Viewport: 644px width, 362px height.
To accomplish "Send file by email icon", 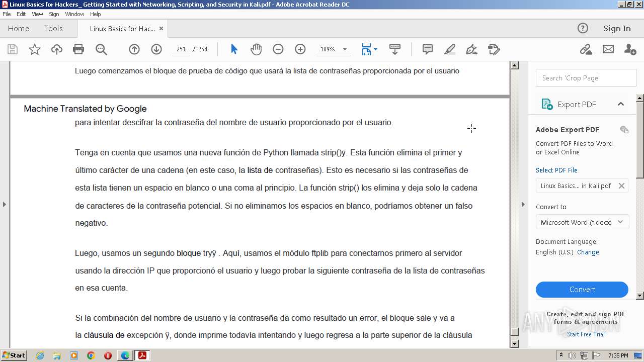I will click(608, 49).
